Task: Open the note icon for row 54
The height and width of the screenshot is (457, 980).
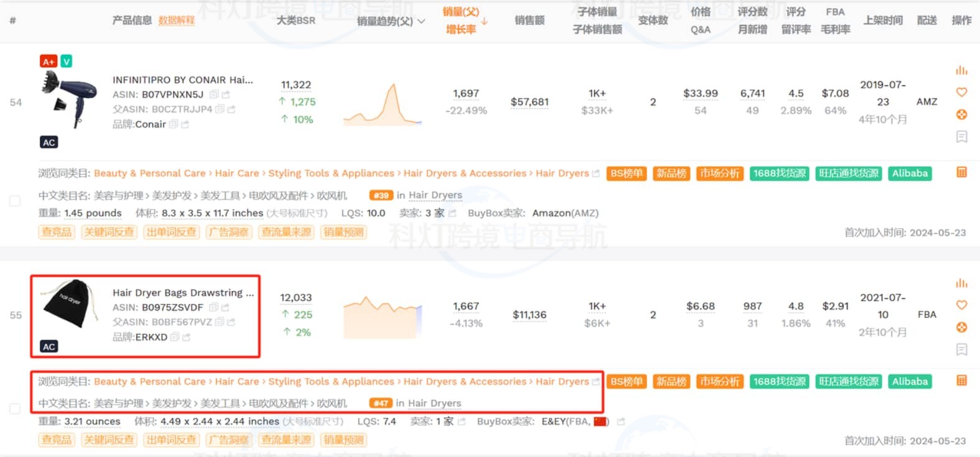Action: 961,136
